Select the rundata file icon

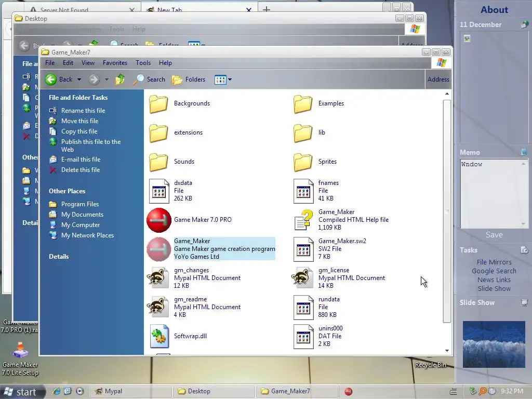(x=303, y=308)
